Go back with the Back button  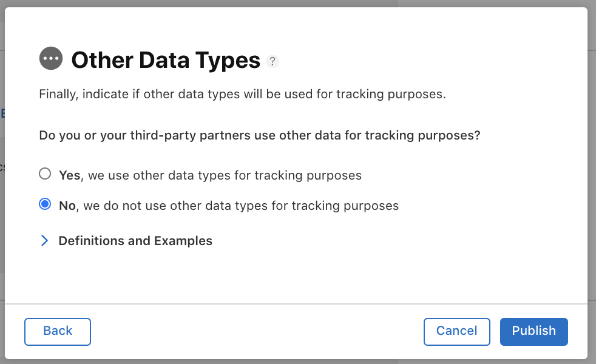(58, 332)
